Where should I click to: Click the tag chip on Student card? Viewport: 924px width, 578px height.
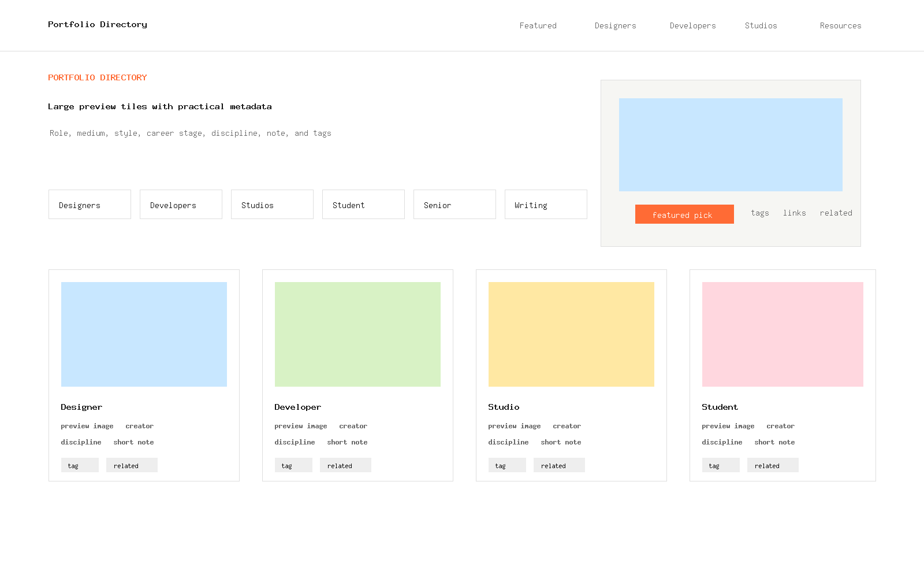pyautogui.click(x=721, y=465)
